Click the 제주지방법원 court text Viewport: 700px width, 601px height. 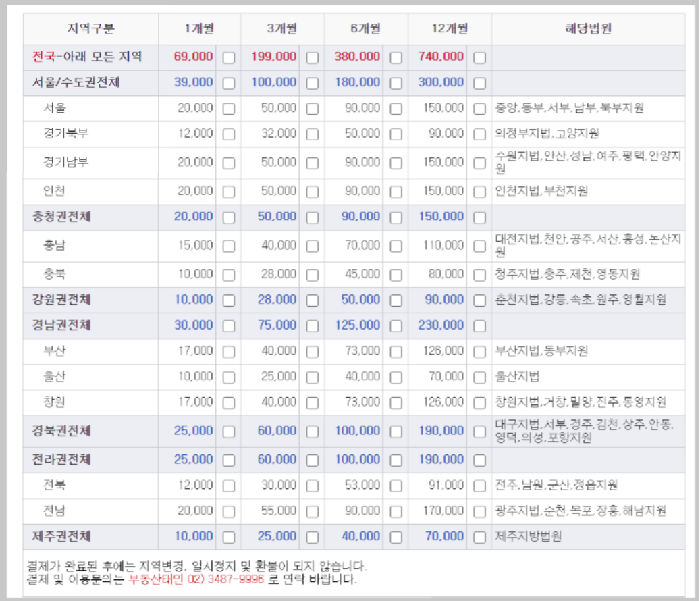coord(528,536)
